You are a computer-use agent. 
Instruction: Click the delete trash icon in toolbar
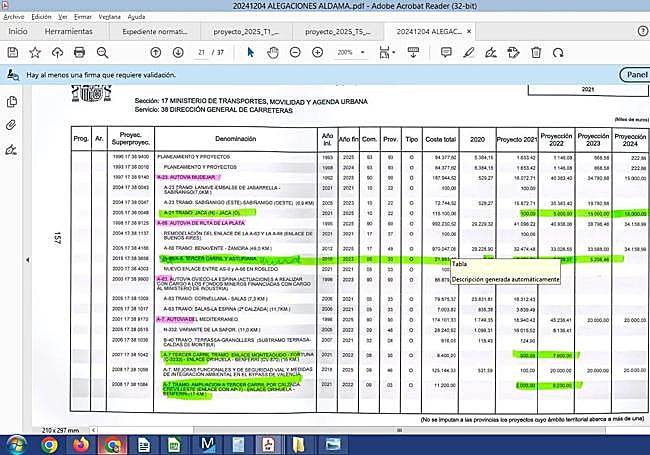coord(536,52)
